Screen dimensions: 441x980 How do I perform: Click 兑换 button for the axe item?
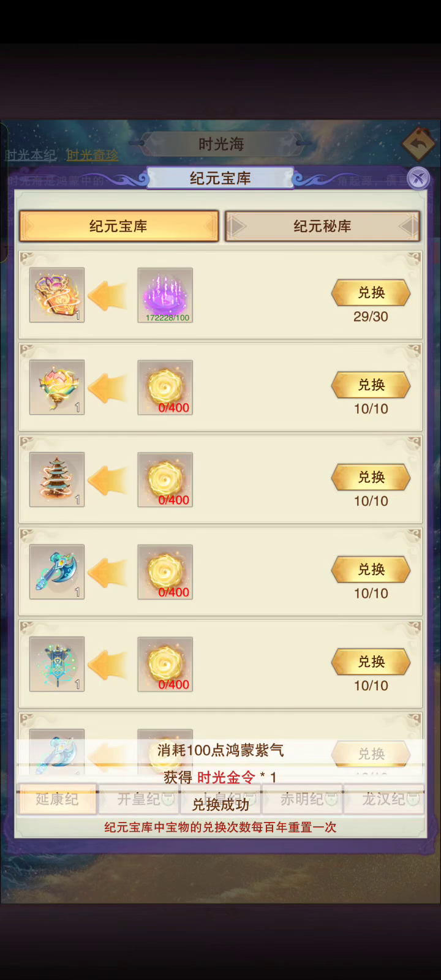[371, 570]
